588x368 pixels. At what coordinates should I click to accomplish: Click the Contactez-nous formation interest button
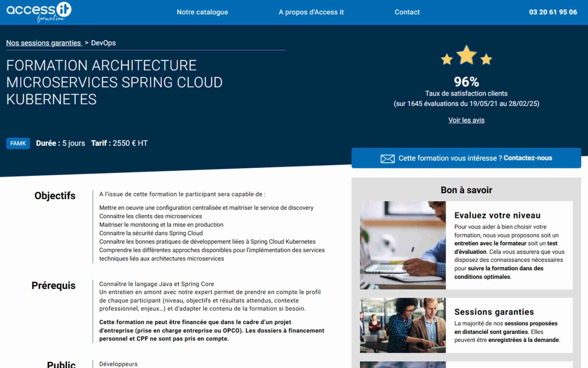point(466,158)
